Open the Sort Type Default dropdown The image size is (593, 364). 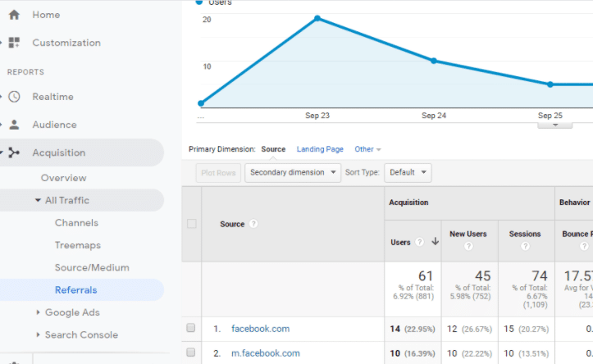[408, 172]
